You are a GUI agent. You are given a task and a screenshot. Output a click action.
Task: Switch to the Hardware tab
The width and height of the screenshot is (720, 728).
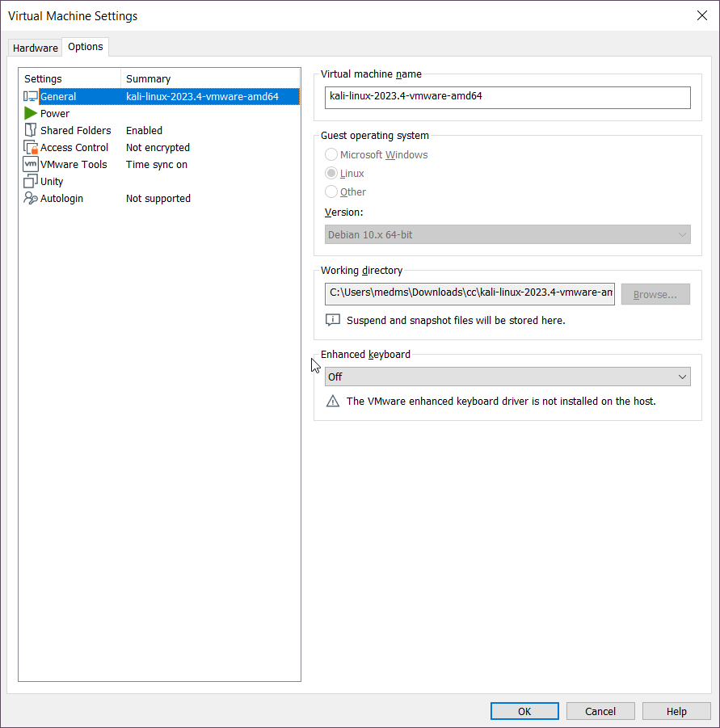36,48
